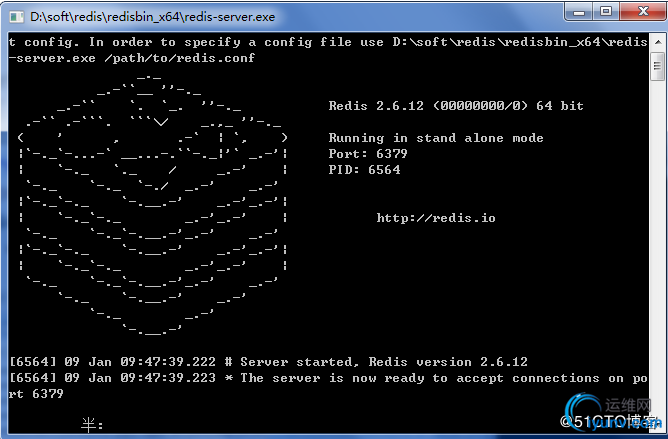Click the 't config. In order to specify' line
Screen dimensions: 668x439
(x=328, y=42)
